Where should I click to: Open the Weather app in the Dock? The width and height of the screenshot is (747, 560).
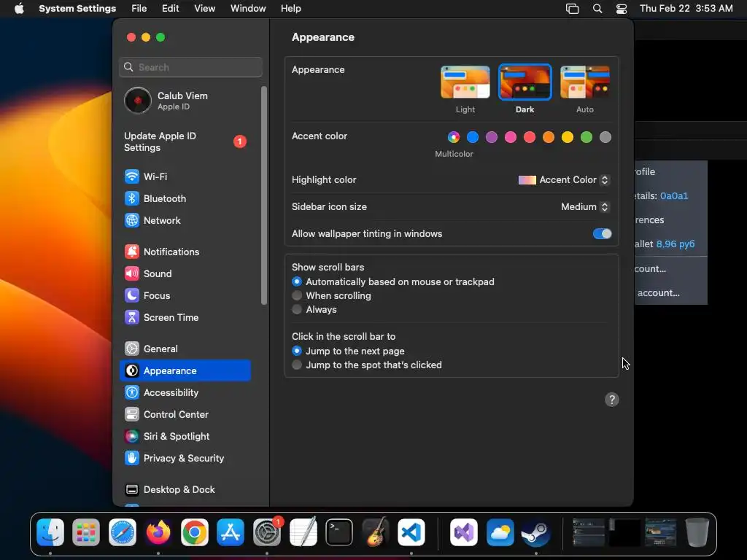pos(500,532)
